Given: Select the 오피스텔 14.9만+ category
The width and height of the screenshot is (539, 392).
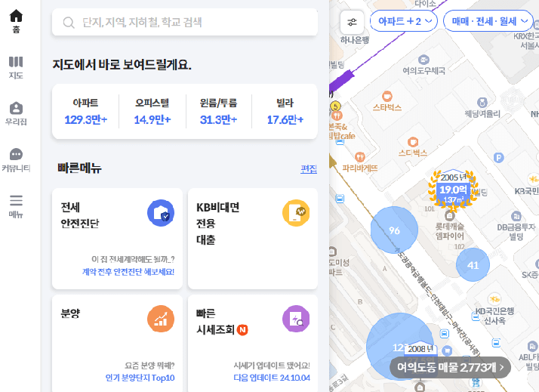Looking at the screenshot, I should (x=152, y=112).
